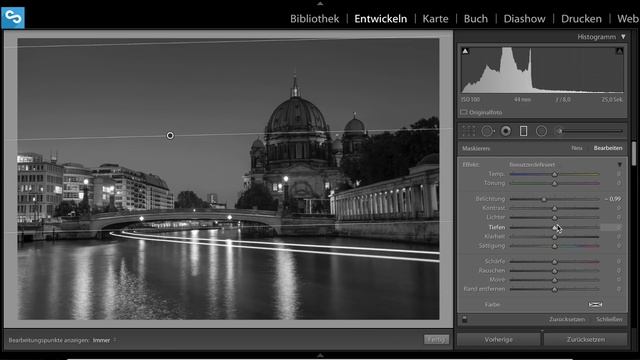Click the ISO 100 readout text
The image size is (640, 360).
click(x=470, y=100)
